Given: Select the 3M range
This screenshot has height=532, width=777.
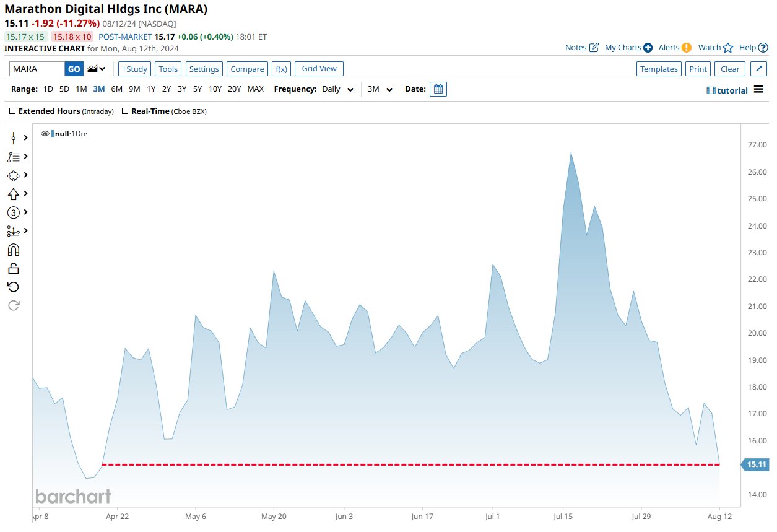Looking at the screenshot, I should pyautogui.click(x=99, y=89).
